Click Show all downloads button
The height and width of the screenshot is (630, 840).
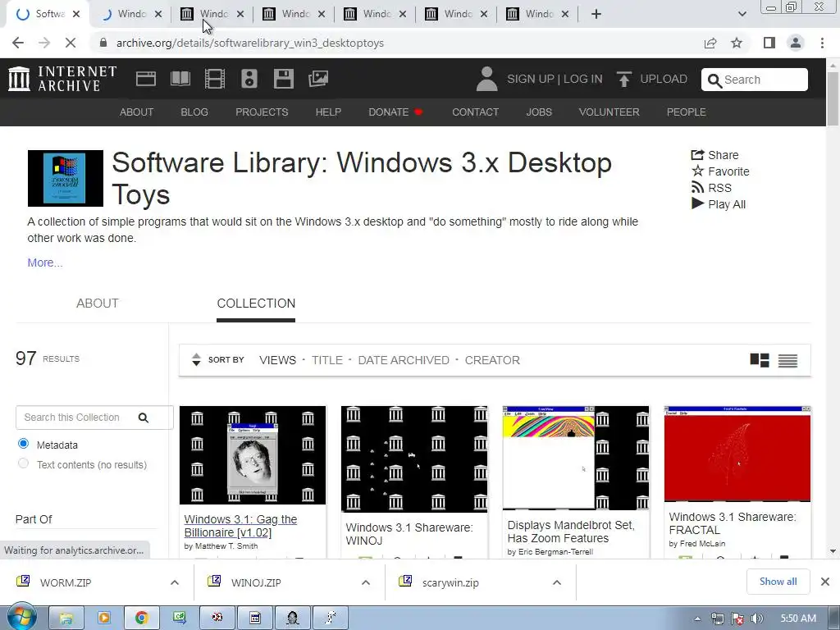(778, 582)
